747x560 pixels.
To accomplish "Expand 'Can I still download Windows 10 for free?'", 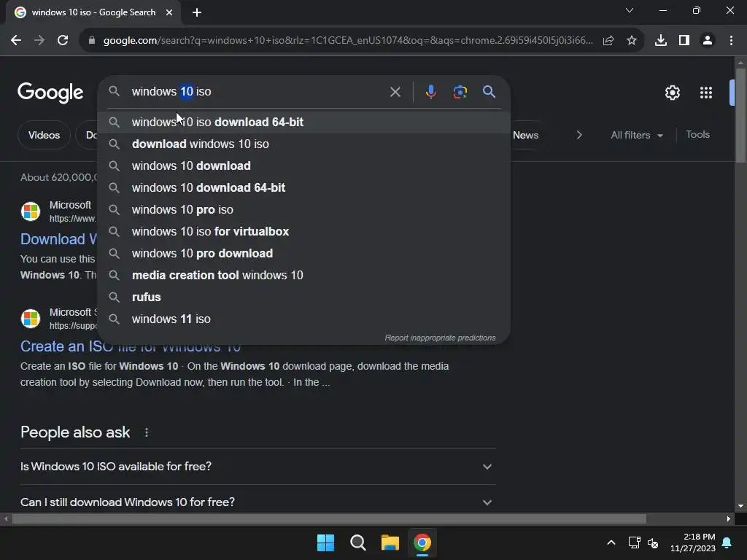I will [258, 502].
